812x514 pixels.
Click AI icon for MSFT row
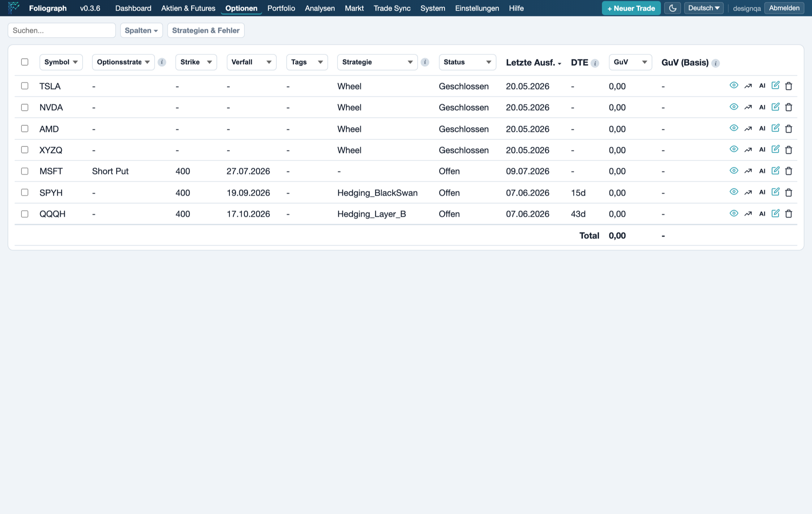[762, 171]
